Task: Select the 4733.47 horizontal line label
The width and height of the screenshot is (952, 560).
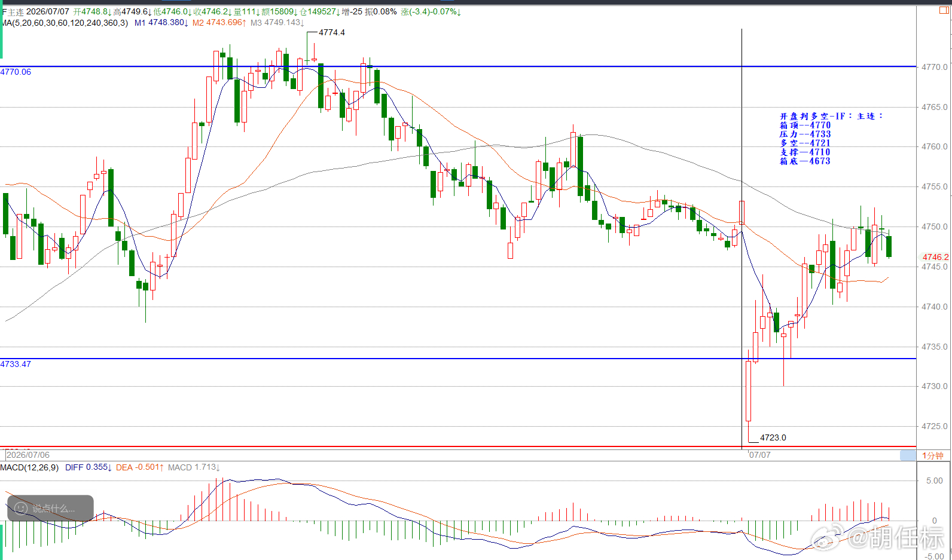Action: coord(16,364)
